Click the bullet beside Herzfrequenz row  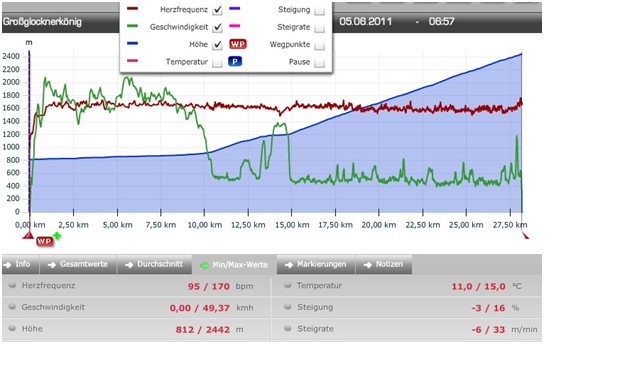click(12, 285)
